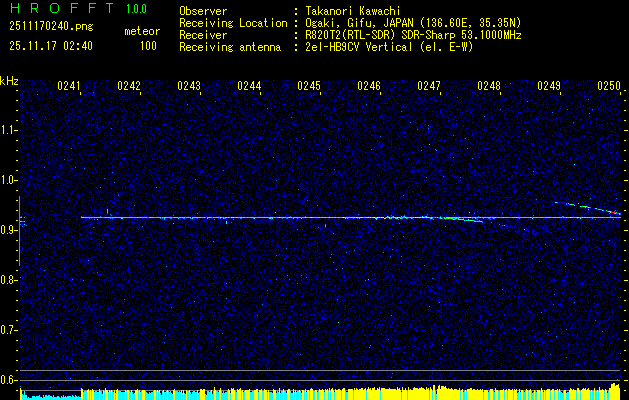629x400 pixels.
Task: Click the 1.1 frequency axis label
Action: click(x=9, y=130)
